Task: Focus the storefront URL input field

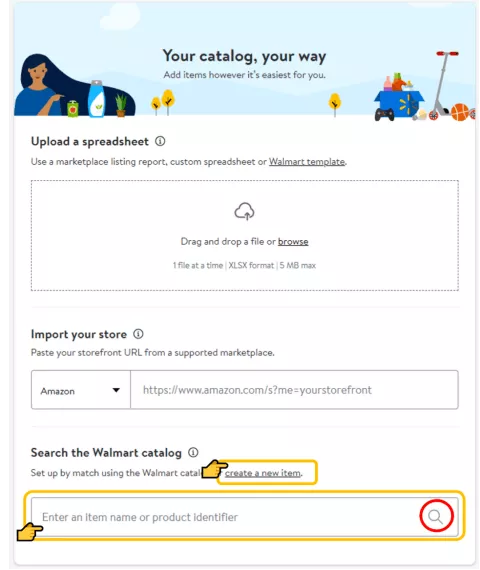Action: (x=294, y=390)
